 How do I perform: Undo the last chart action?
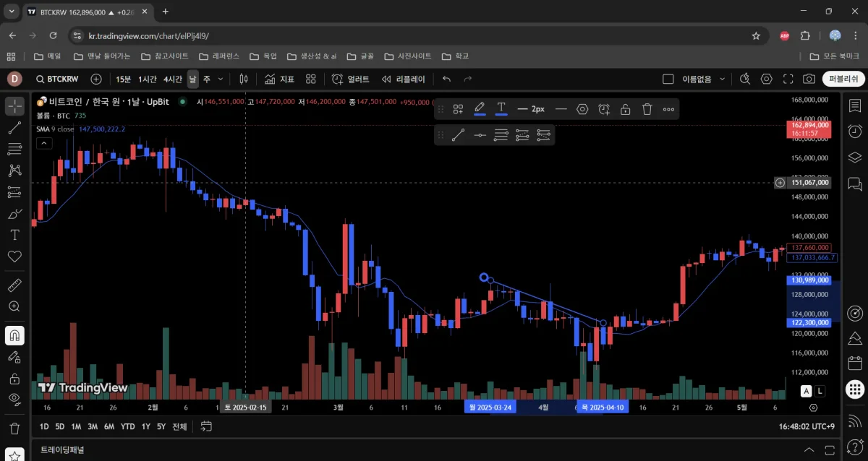pos(447,79)
